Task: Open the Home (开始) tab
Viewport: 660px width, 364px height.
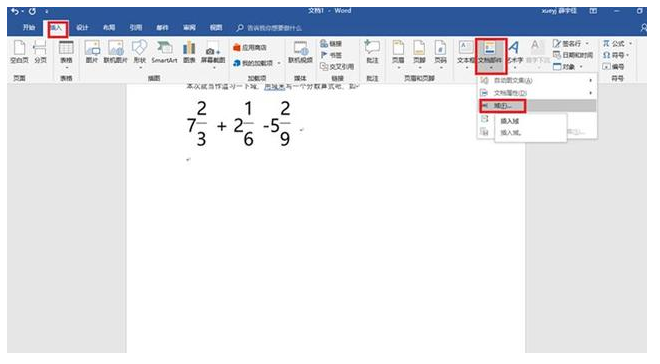Action: (x=29, y=28)
